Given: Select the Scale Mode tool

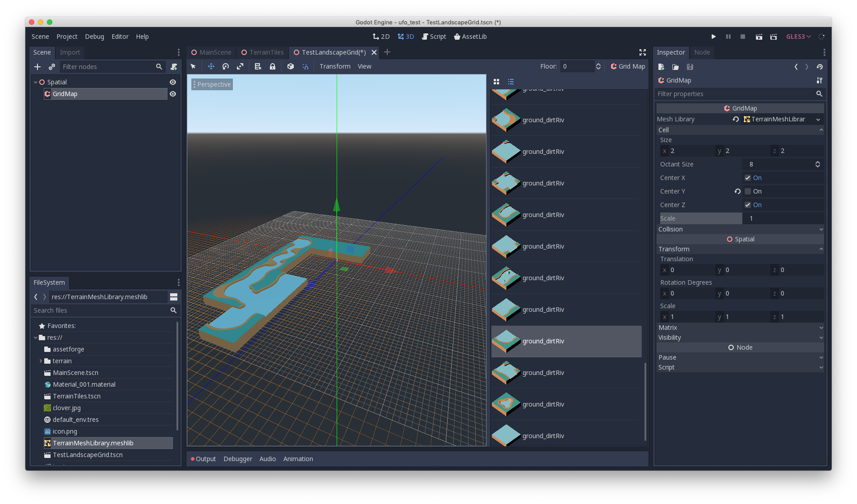Looking at the screenshot, I should point(240,66).
